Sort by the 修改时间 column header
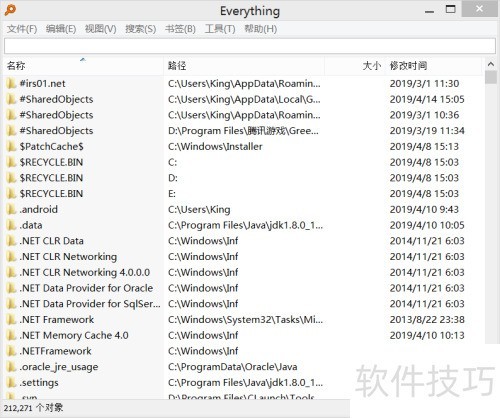 433,66
